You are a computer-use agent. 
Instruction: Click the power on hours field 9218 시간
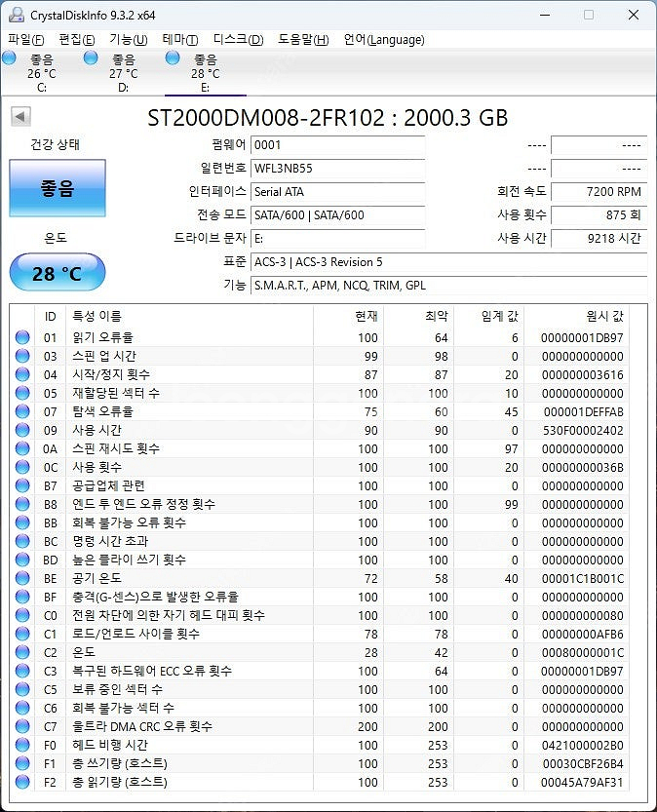(599, 238)
